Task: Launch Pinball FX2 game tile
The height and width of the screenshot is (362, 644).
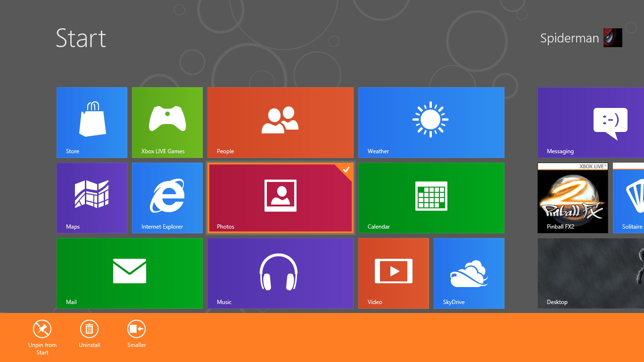Action: pos(573,198)
